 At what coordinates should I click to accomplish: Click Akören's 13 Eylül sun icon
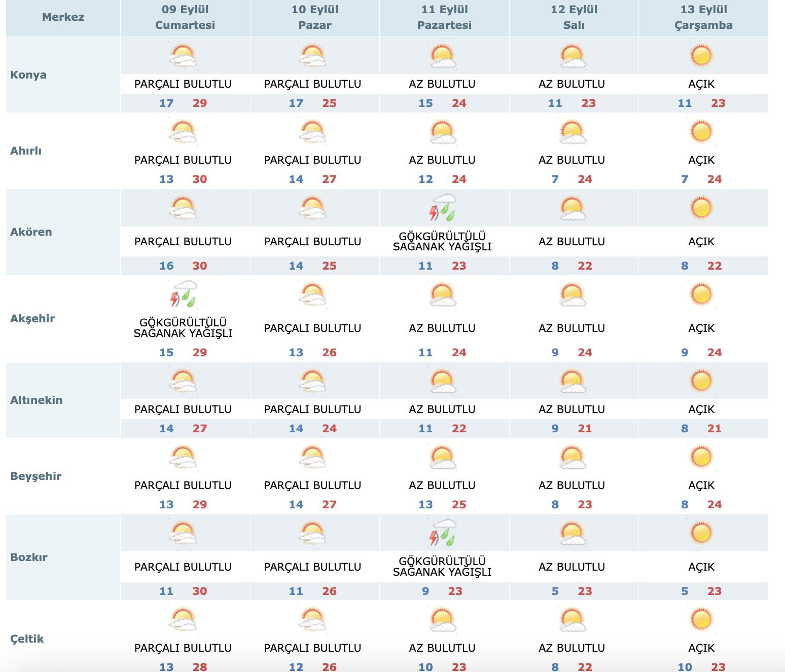tap(701, 208)
